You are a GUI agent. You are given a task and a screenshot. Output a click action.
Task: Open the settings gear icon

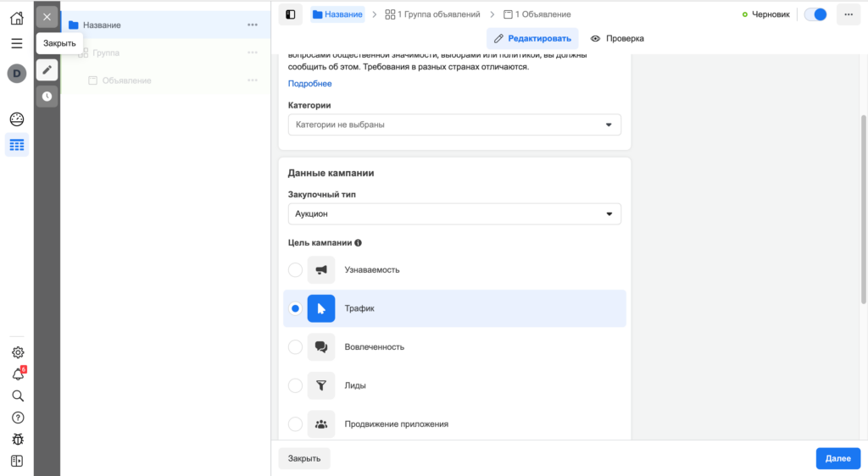click(x=17, y=352)
